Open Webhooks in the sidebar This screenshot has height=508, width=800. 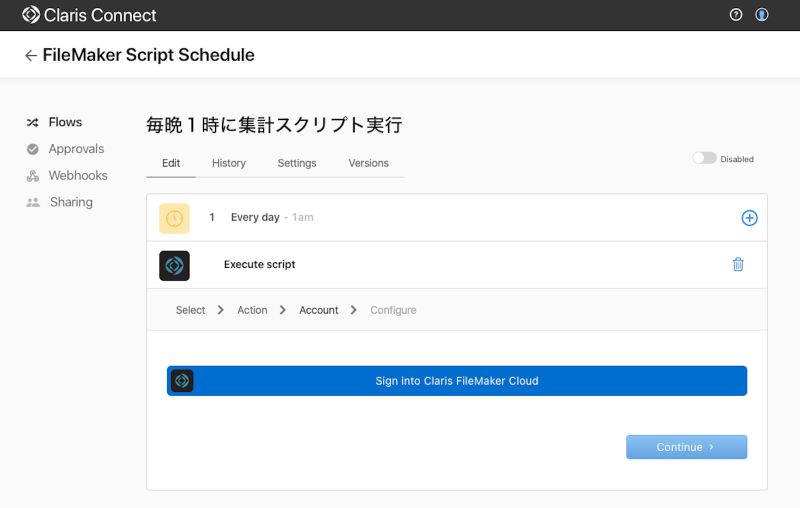tap(78, 175)
